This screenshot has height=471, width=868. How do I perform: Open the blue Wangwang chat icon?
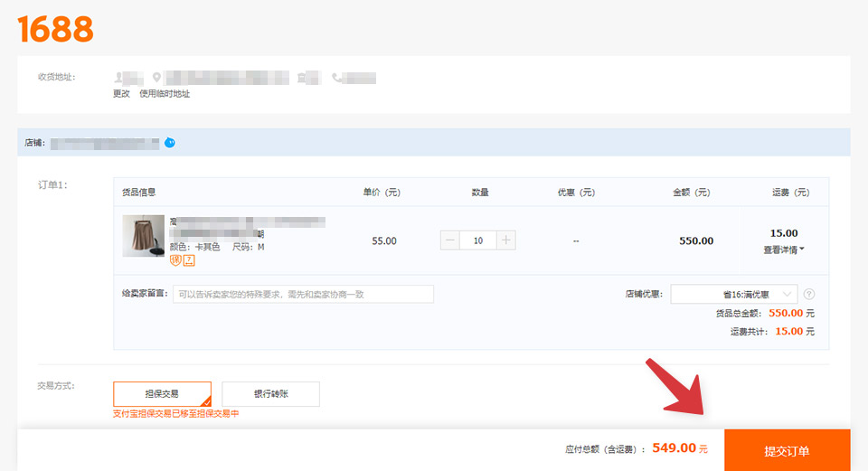[170, 143]
